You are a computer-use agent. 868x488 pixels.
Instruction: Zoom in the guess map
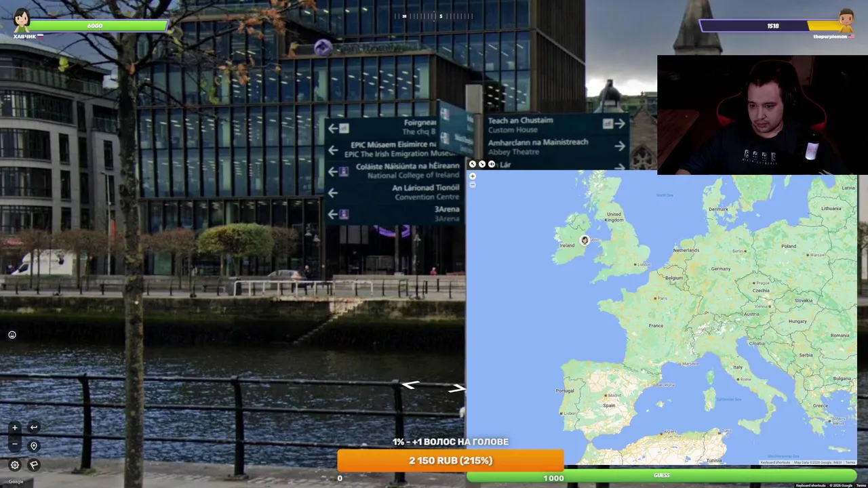(x=473, y=176)
